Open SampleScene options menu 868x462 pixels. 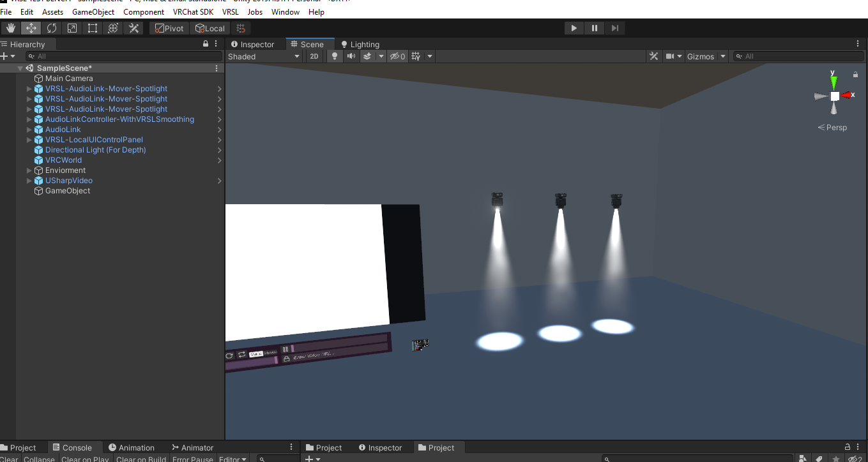point(217,68)
